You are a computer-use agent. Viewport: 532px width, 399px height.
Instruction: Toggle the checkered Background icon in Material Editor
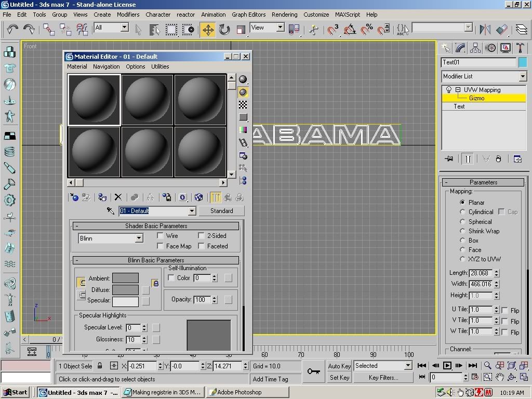pos(243,105)
